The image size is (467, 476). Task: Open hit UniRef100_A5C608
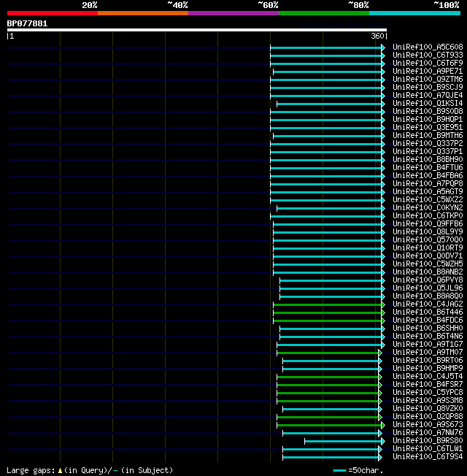428,47
